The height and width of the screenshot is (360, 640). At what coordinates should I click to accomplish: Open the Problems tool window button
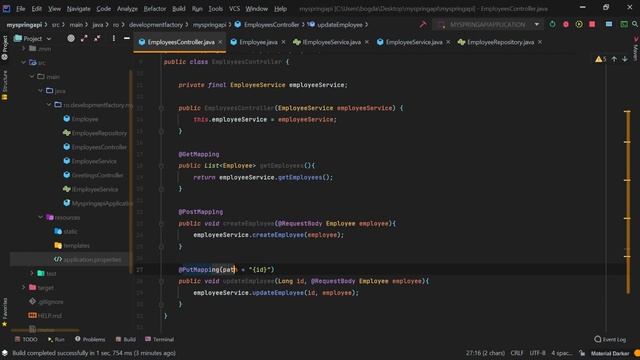pyautogui.click(x=90, y=339)
